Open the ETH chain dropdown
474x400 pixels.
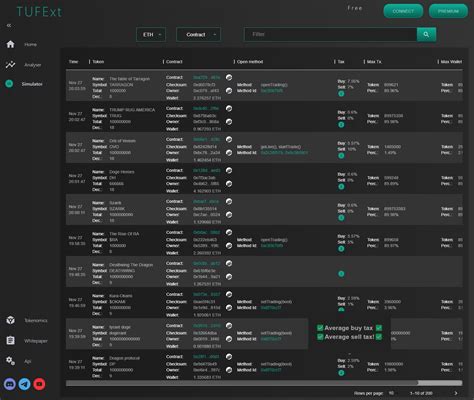tap(151, 34)
